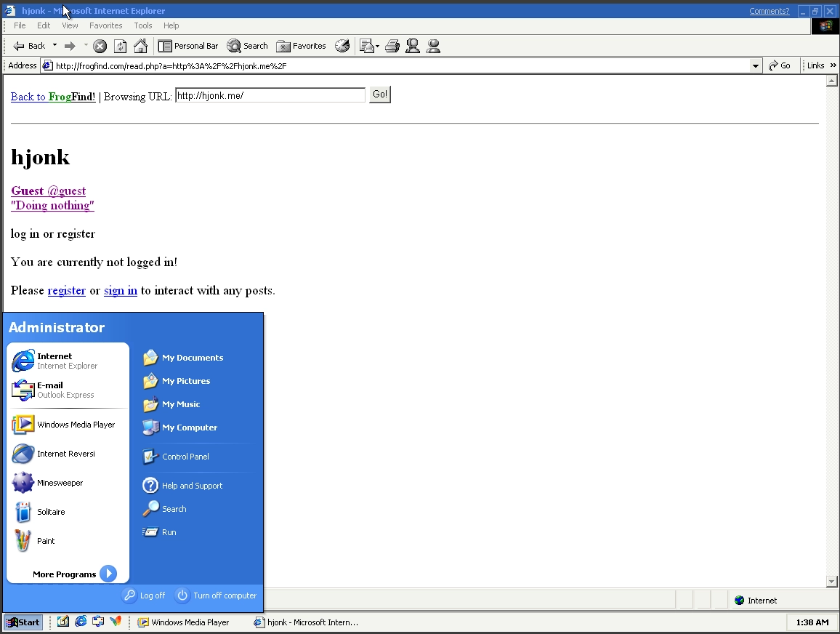Image resolution: width=840 pixels, height=634 pixels.
Task: Open Control Panel
Action: click(176, 457)
